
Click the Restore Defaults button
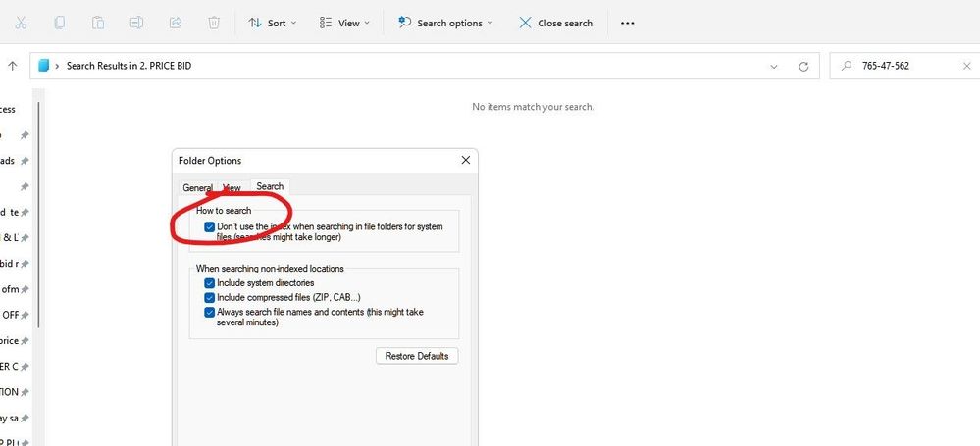(x=417, y=356)
